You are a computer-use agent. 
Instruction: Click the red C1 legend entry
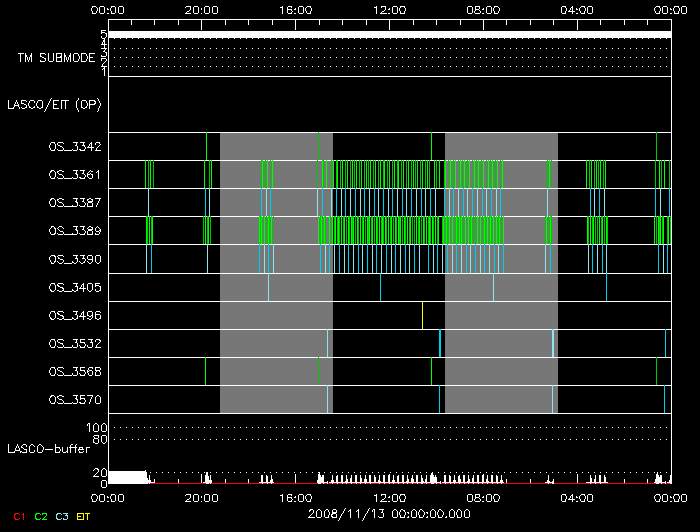(x=18, y=515)
